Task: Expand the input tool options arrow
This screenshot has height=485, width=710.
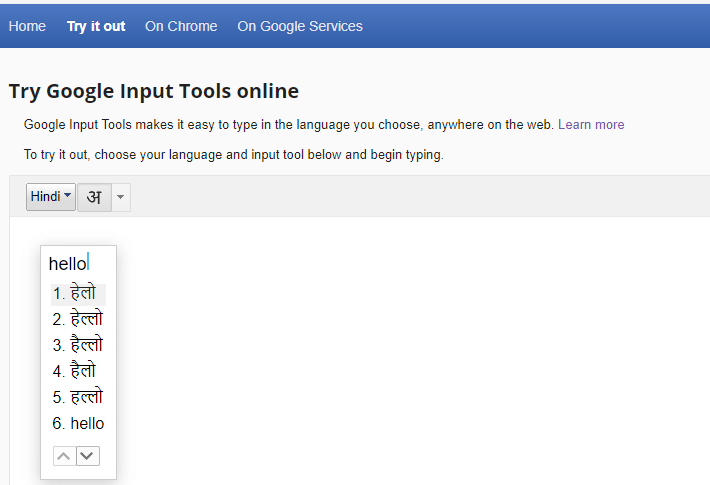Action: 120,197
